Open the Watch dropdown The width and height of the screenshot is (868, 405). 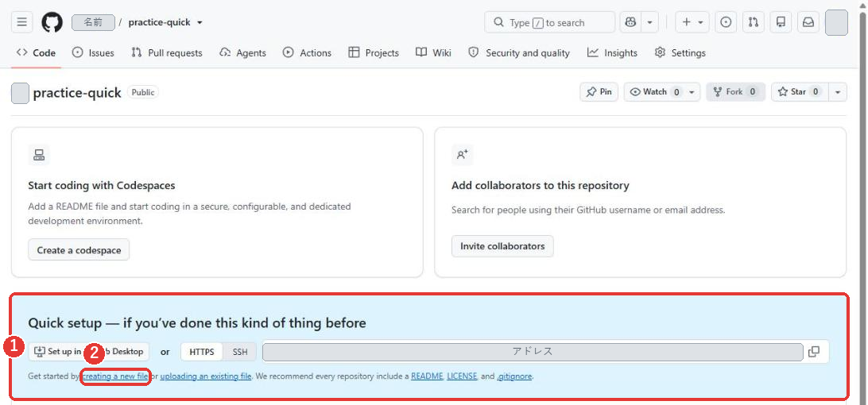tap(662, 92)
